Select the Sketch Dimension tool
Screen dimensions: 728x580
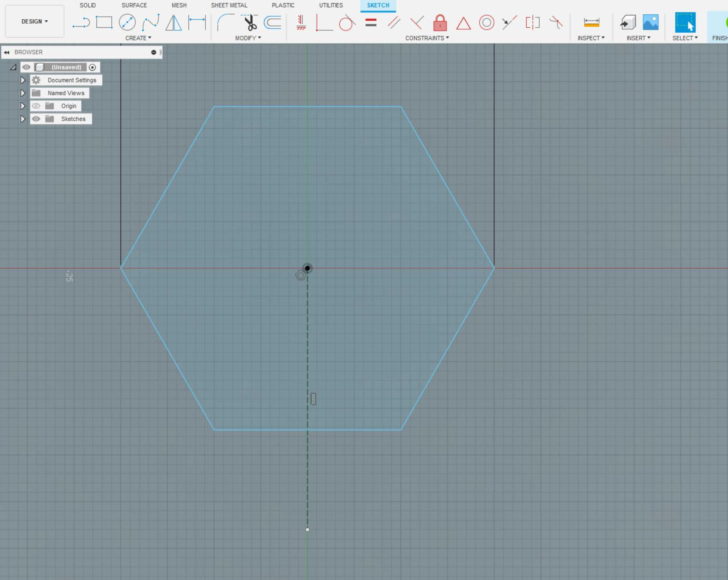click(197, 23)
